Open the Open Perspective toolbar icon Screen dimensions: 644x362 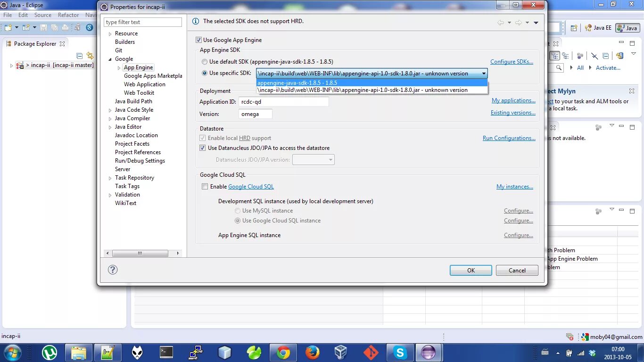(574, 28)
